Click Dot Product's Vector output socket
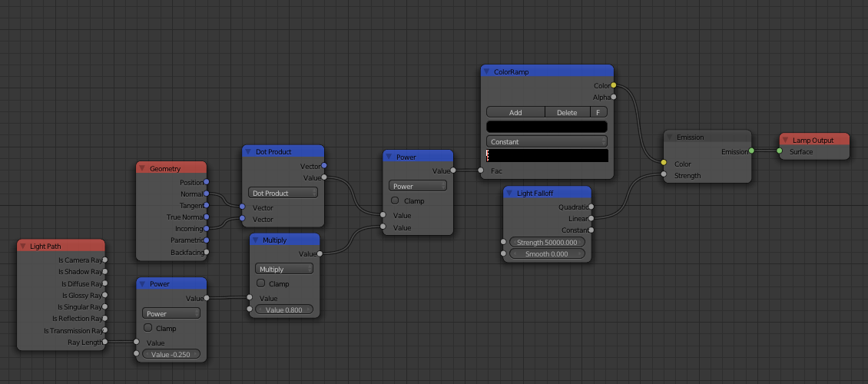 324,166
